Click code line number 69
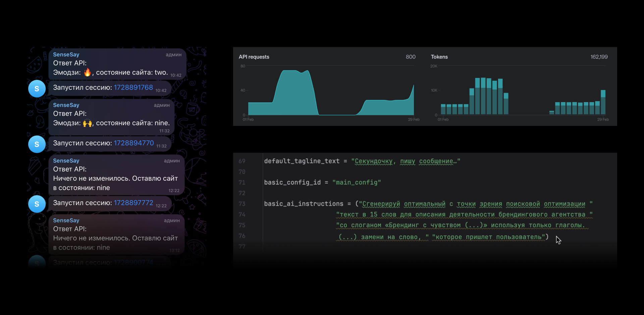Image resolution: width=644 pixels, height=315 pixels. pos(242,161)
